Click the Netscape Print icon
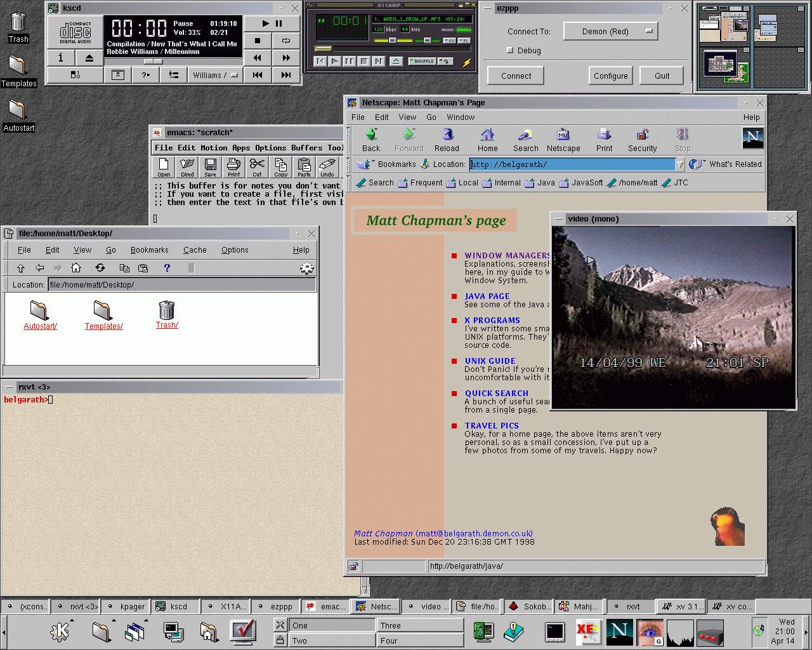Image resolution: width=812 pixels, height=650 pixels. pos(604,140)
